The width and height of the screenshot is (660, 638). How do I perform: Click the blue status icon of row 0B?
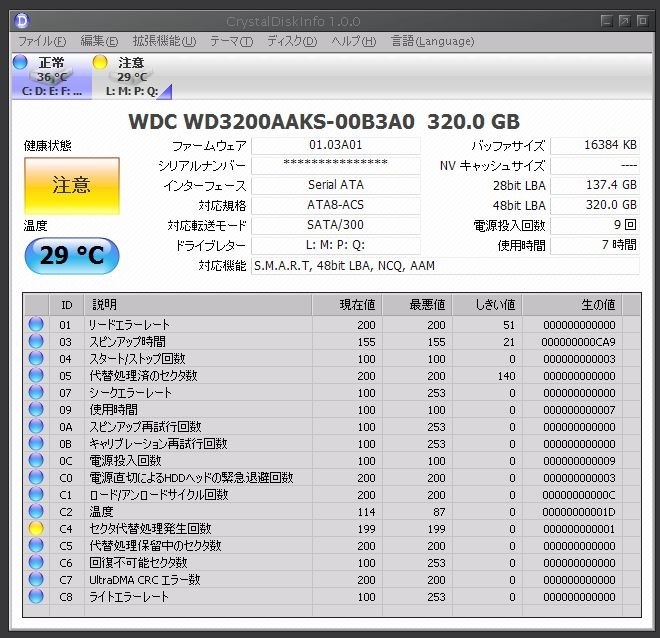tap(36, 444)
